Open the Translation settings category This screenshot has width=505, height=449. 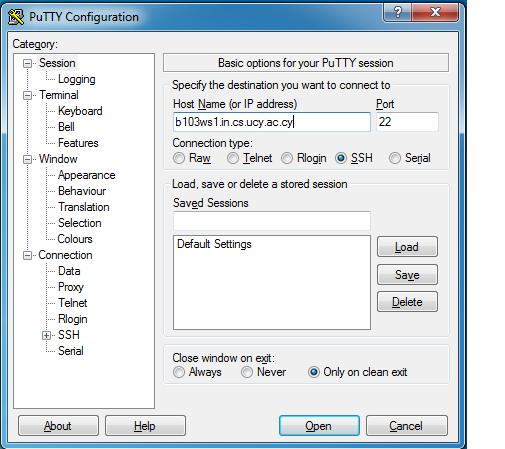click(x=84, y=207)
